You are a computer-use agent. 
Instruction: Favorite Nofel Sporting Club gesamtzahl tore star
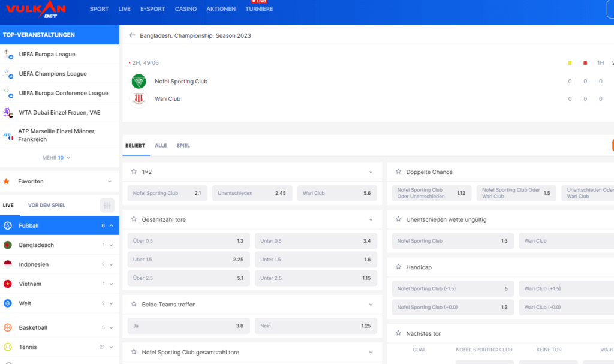pyautogui.click(x=134, y=352)
